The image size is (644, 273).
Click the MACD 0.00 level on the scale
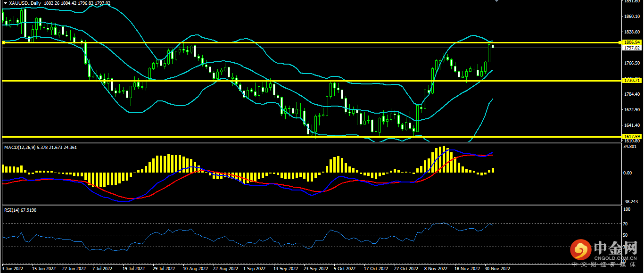point(628,173)
